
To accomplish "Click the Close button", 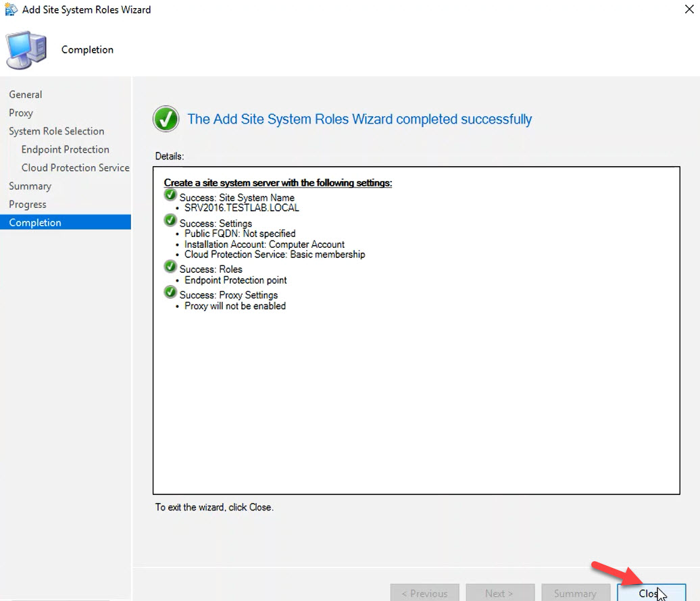I will click(651, 592).
